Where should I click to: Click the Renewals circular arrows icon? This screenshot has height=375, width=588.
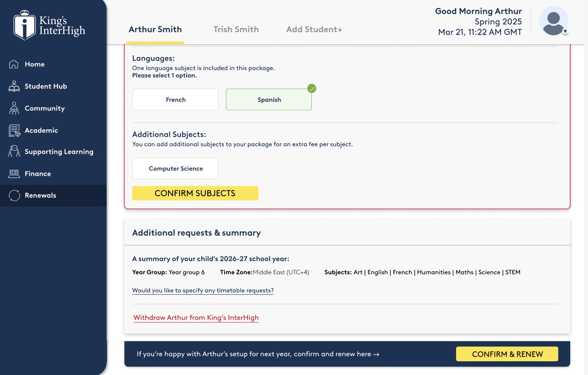coord(14,195)
